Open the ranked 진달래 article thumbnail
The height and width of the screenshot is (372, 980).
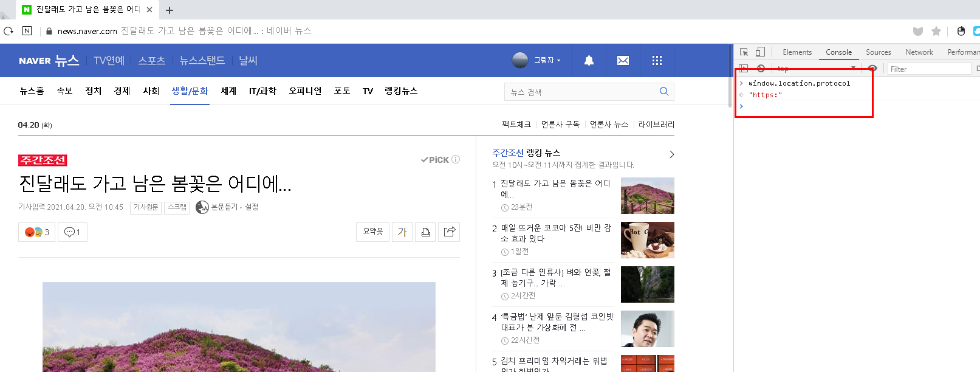(648, 196)
